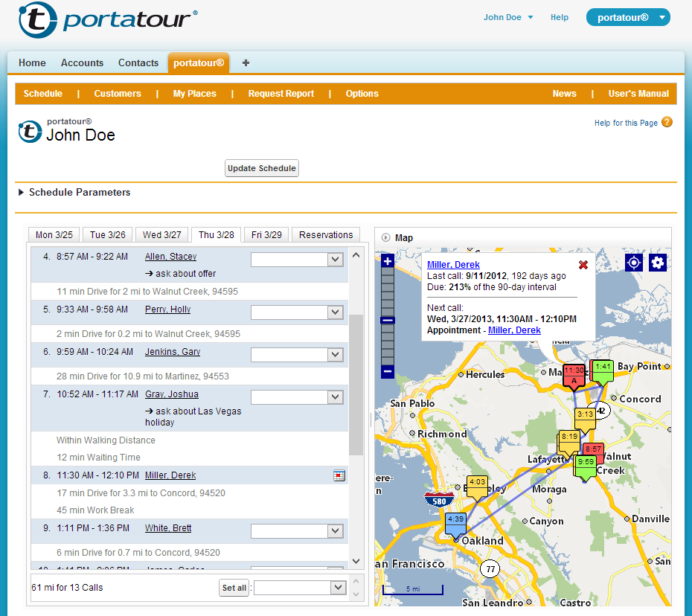Click the schedule list scrollbar thumb
Image resolution: width=692 pixels, height=616 pixels.
point(356,385)
